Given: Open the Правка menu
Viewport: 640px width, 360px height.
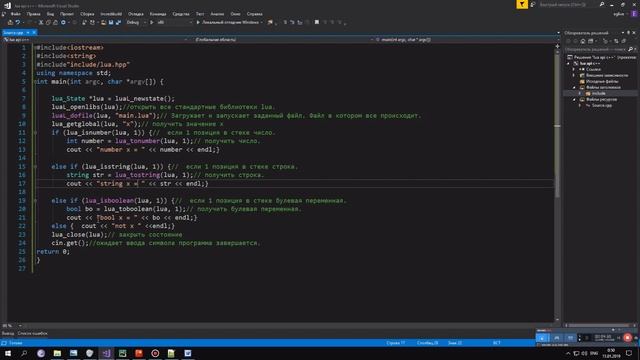Looking at the screenshot, I should coord(33,14).
